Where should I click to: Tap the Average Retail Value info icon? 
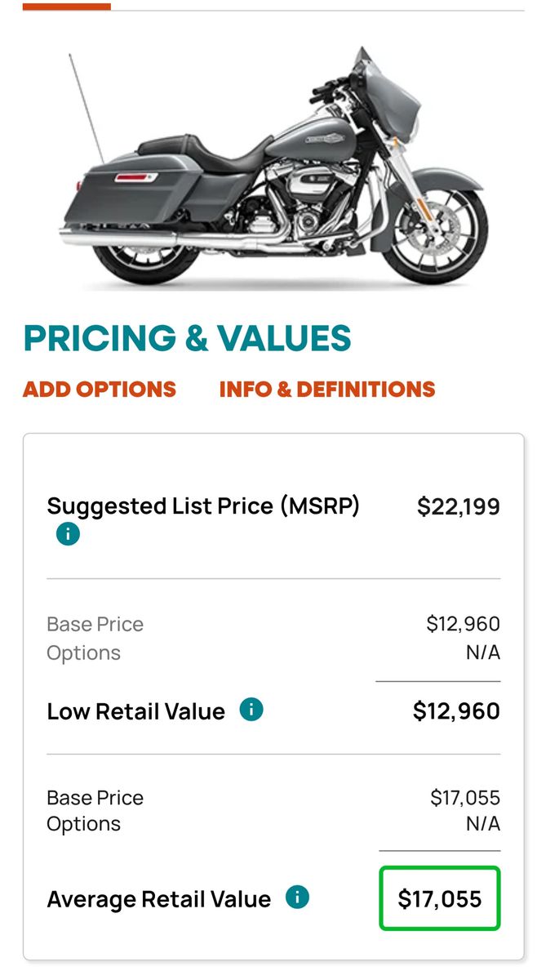pyautogui.click(x=297, y=898)
